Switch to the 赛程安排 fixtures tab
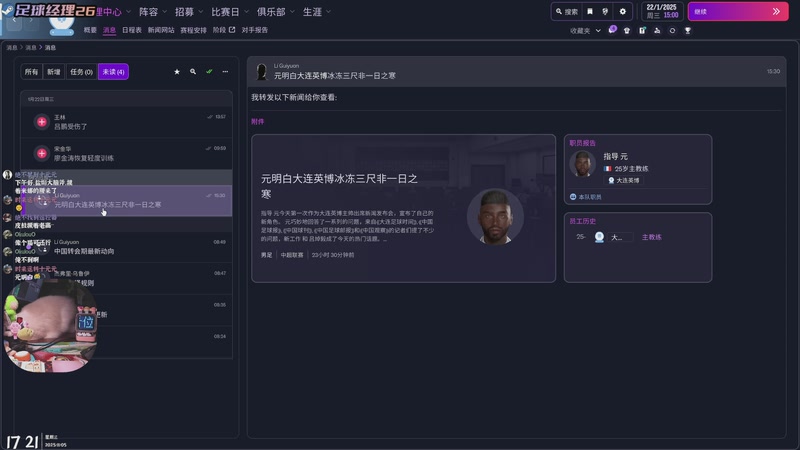Viewport: 800px width, 450px height. coord(193,30)
